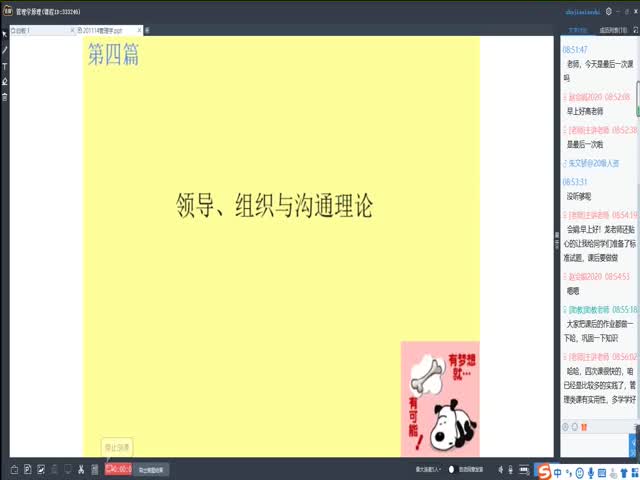This screenshot has width=640, height=480.
Task: Close the 白板1 tab
Action: click(73, 31)
